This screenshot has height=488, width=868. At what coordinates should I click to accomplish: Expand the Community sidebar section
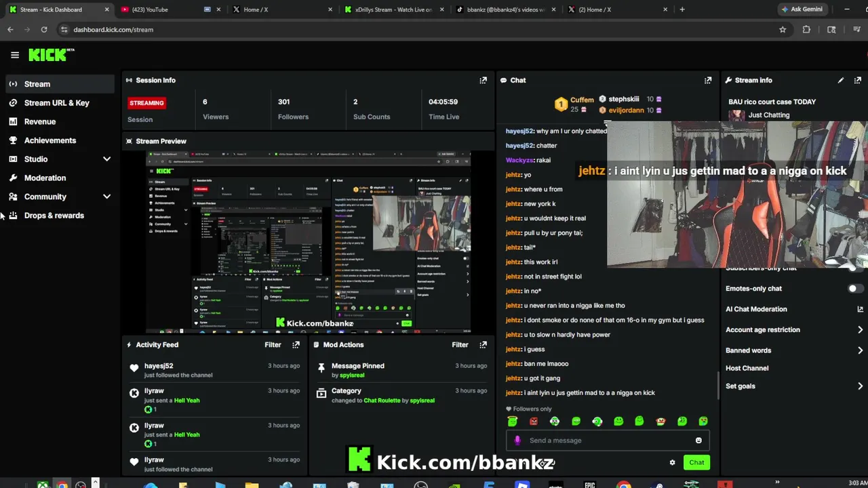[106, 197]
